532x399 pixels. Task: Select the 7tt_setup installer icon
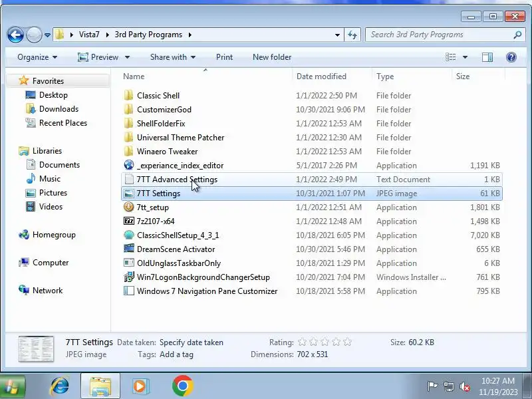tap(128, 207)
